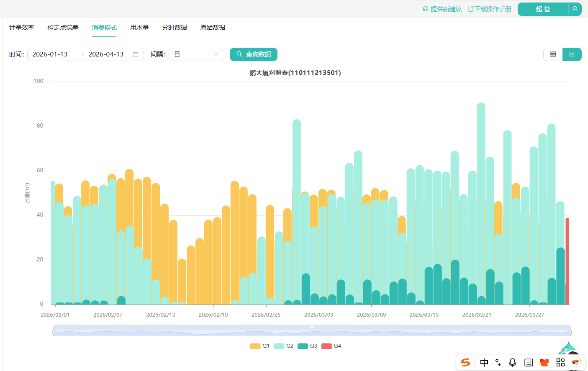Image resolution: width=588 pixels, height=371 pixels.
Task: Click the chart title 鹏大厦对照表(110111213501)
Action: click(x=295, y=73)
